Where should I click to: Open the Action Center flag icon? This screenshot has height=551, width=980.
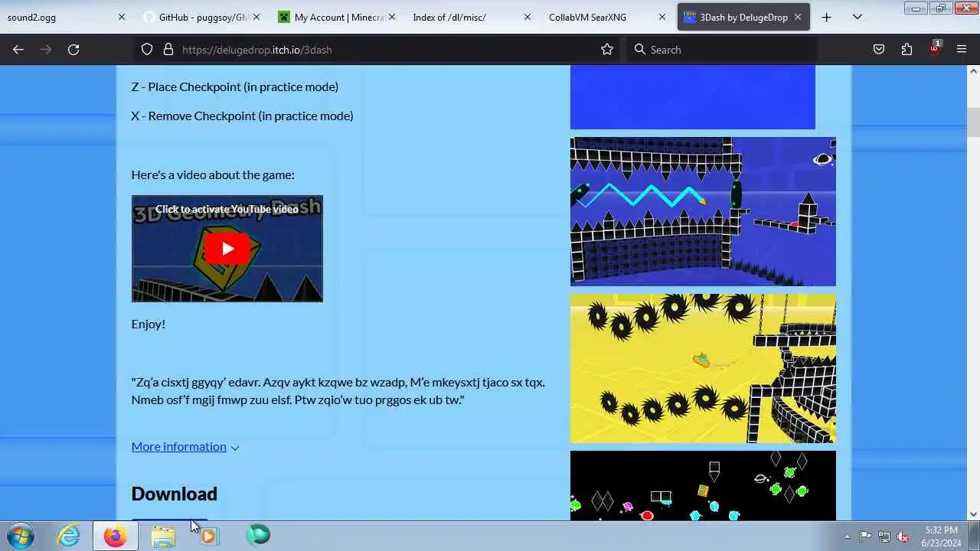click(865, 536)
